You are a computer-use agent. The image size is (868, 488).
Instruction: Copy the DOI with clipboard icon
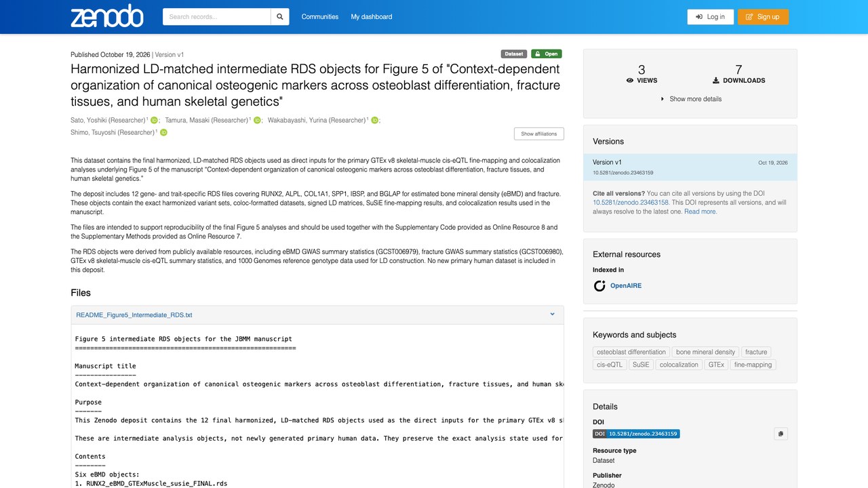[781, 434]
